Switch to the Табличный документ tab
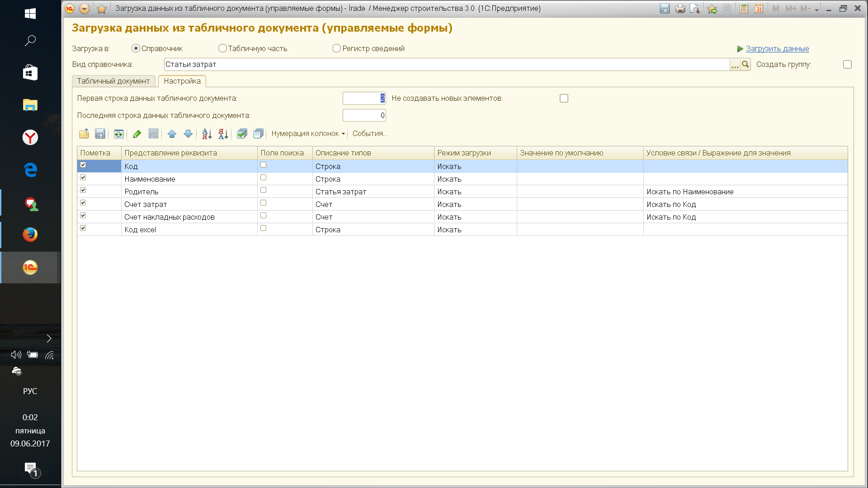868x488 pixels. [113, 81]
